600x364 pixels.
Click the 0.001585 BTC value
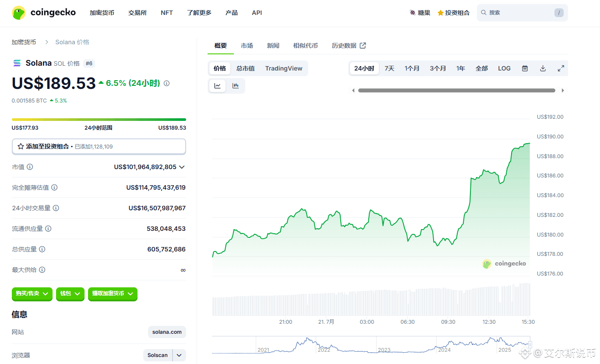point(29,101)
